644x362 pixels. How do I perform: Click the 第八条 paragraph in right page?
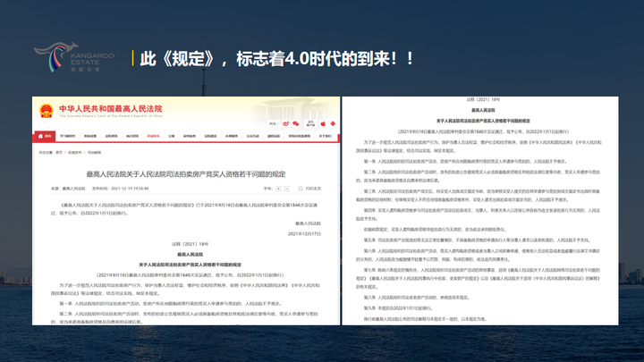point(416,298)
